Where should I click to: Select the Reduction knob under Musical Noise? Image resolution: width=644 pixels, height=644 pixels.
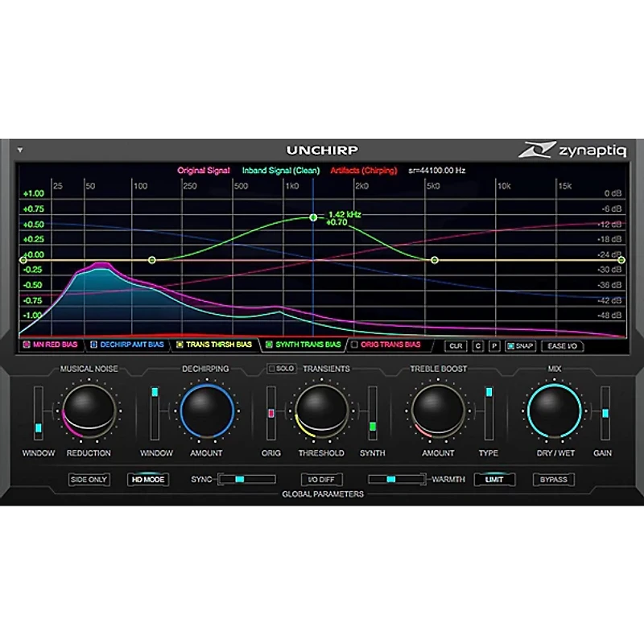89,412
